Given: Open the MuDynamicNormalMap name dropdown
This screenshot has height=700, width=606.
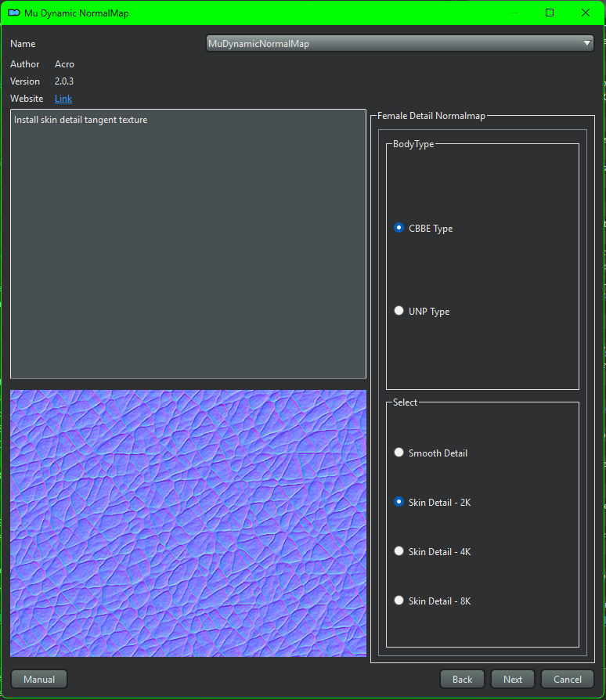Looking at the screenshot, I should click(400, 43).
